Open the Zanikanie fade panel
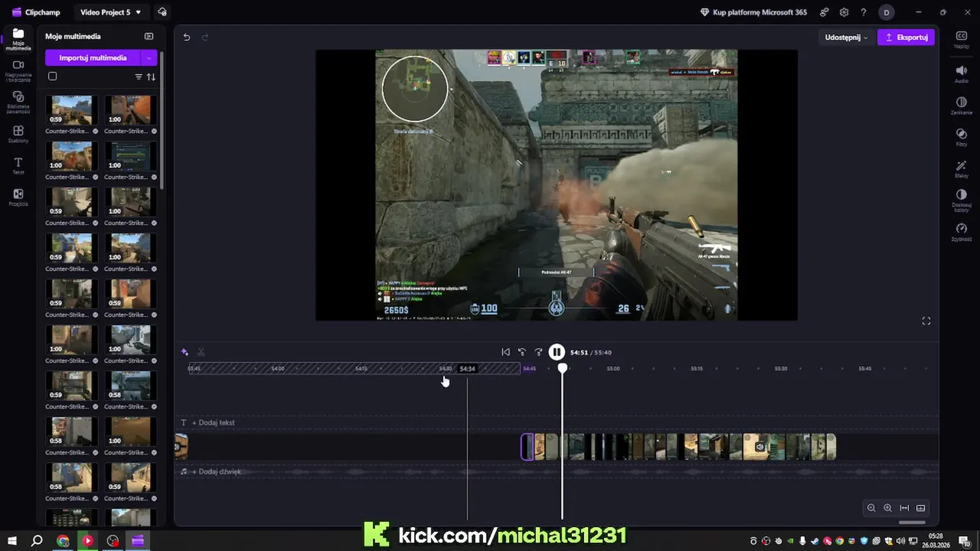The image size is (980, 551). pyautogui.click(x=962, y=106)
